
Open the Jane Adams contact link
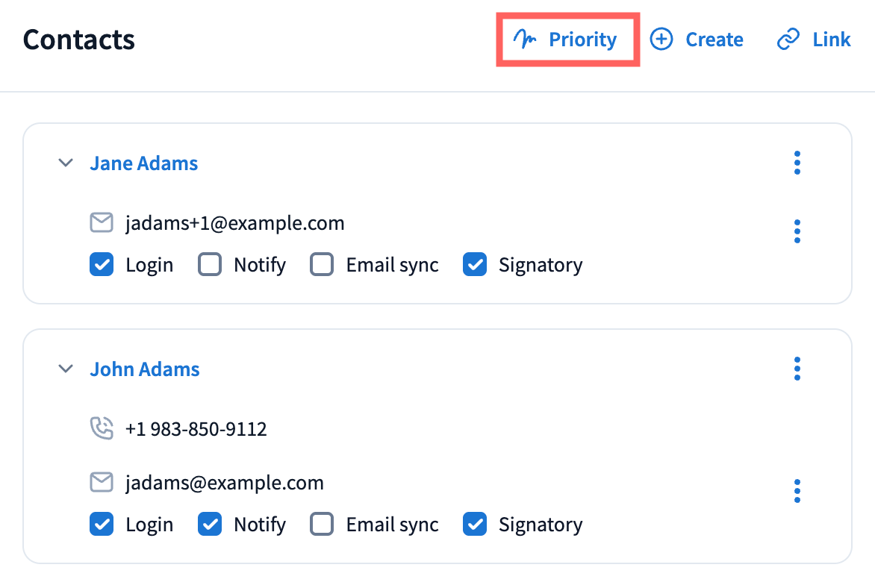pyautogui.click(x=144, y=163)
